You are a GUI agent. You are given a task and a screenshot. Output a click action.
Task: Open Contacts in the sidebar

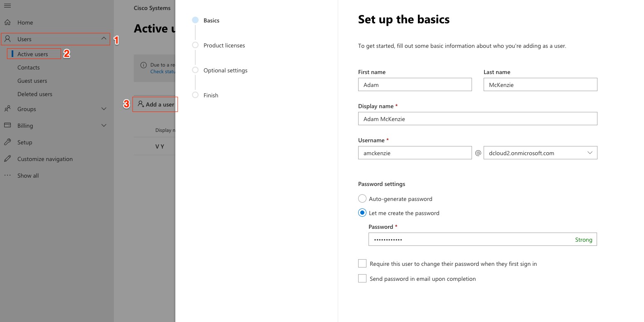(x=29, y=67)
